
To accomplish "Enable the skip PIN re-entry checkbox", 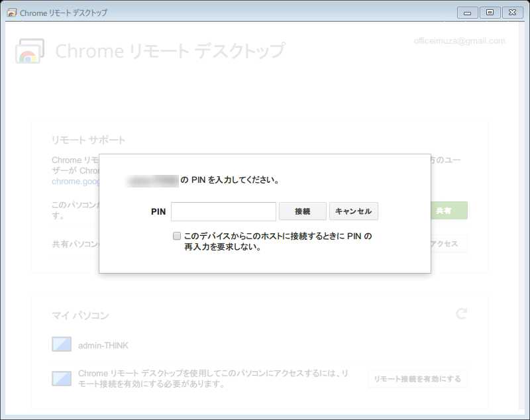I will [177, 236].
